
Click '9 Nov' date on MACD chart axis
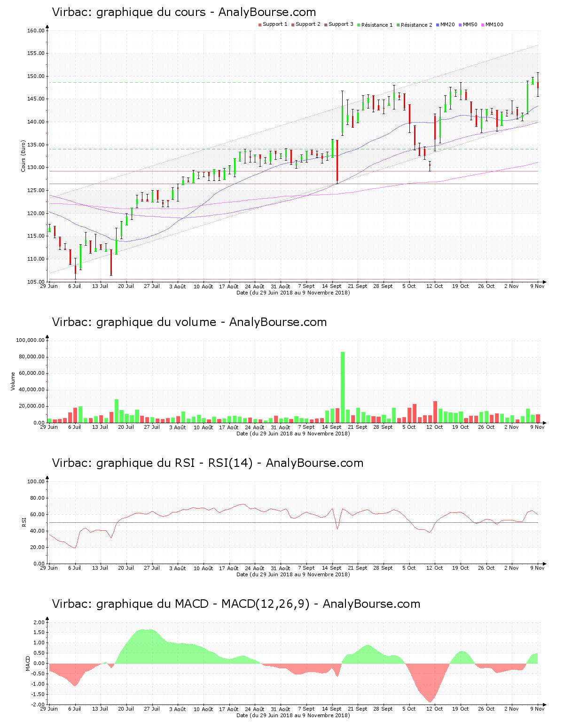[x=537, y=709]
